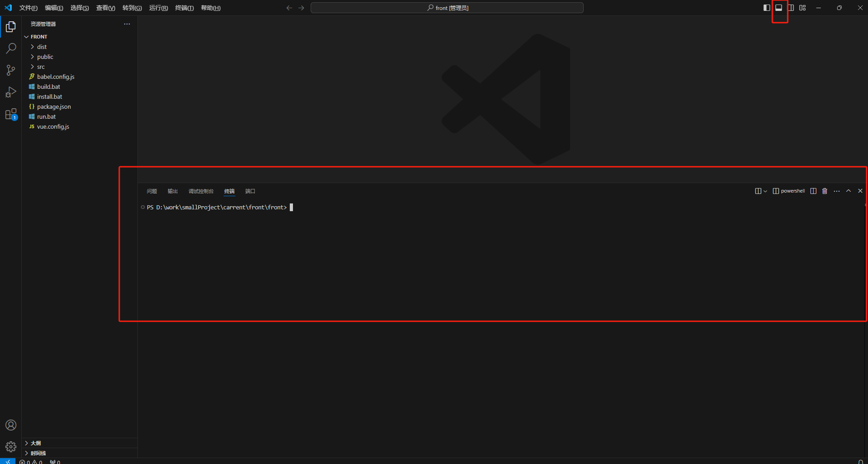Click the terminal command decoration circle

(x=143, y=207)
